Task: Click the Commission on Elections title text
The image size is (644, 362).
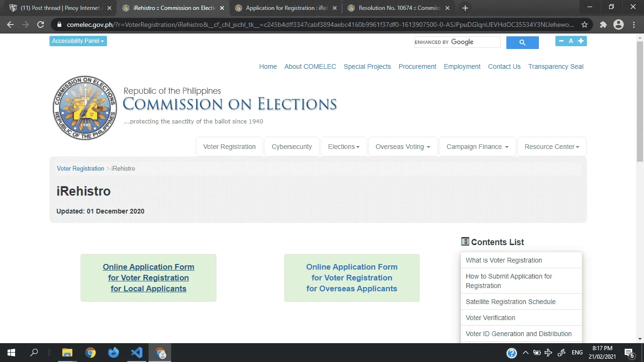Action: click(x=230, y=104)
